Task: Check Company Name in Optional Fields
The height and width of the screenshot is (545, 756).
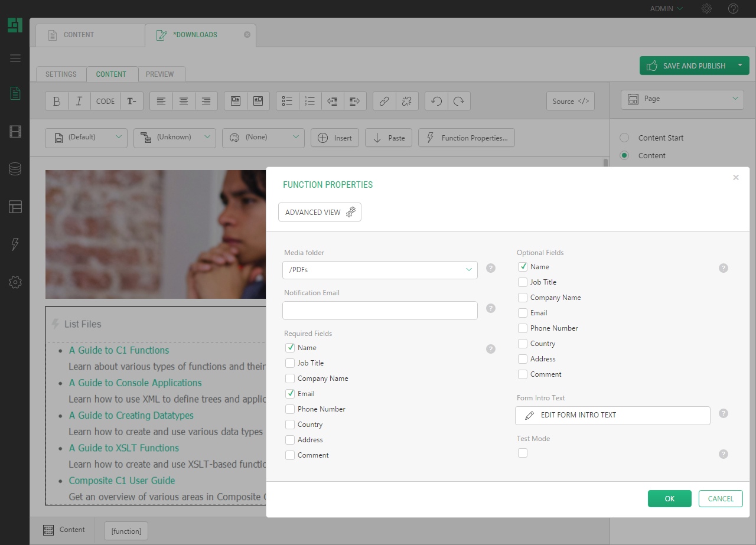Action: [523, 298]
